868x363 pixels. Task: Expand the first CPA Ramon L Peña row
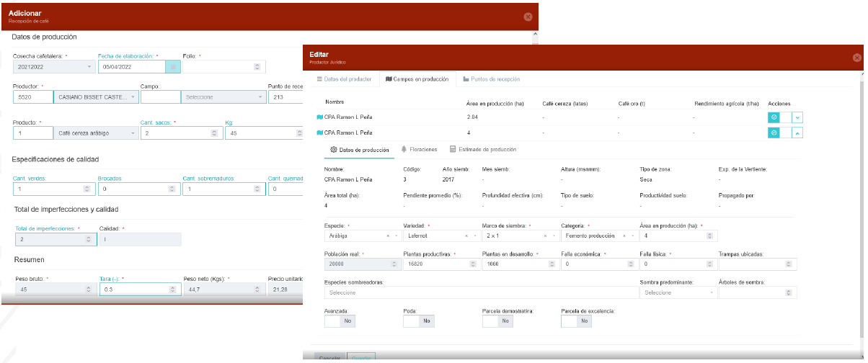coord(797,117)
